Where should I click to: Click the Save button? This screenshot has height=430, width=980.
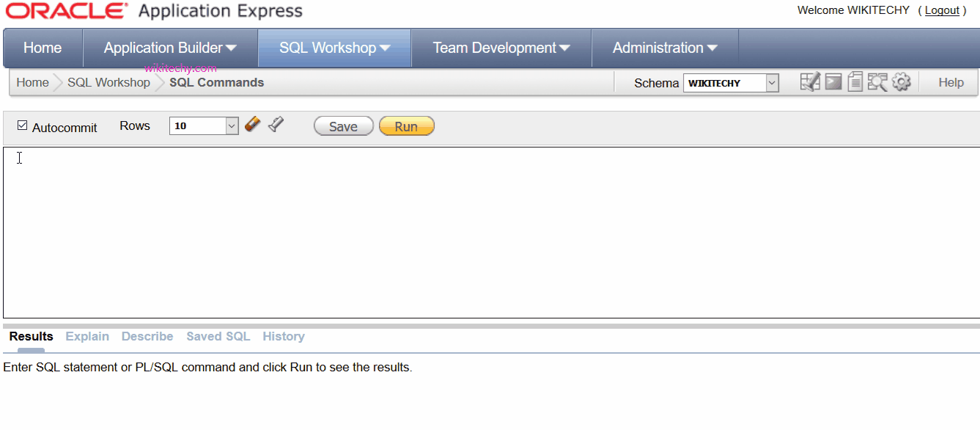[x=343, y=126]
